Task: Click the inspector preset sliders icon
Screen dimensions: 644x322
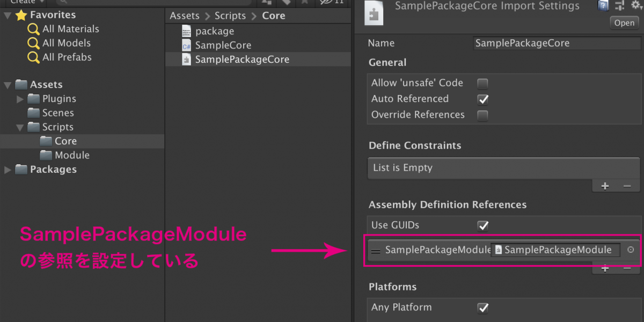Action: 620,5
